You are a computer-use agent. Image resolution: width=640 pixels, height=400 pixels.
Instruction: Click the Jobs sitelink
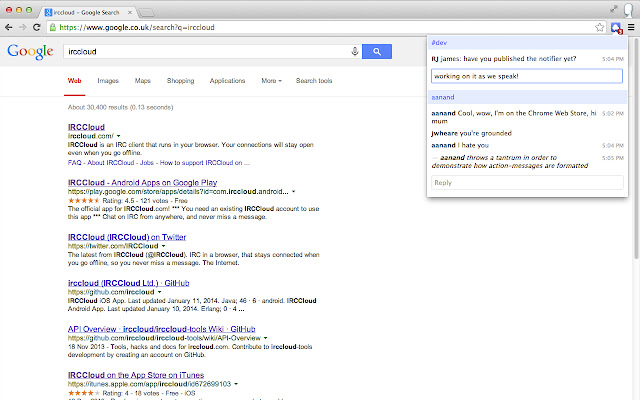[x=147, y=163]
